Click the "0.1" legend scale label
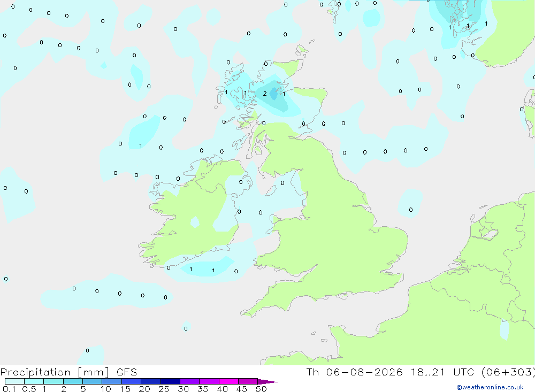This screenshot has height=392, width=535. 9,389
